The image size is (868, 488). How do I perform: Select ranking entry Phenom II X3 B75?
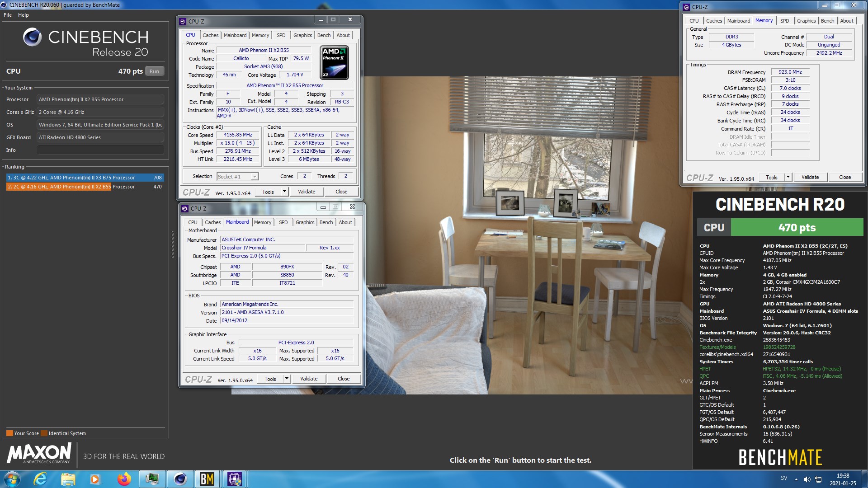tap(85, 178)
